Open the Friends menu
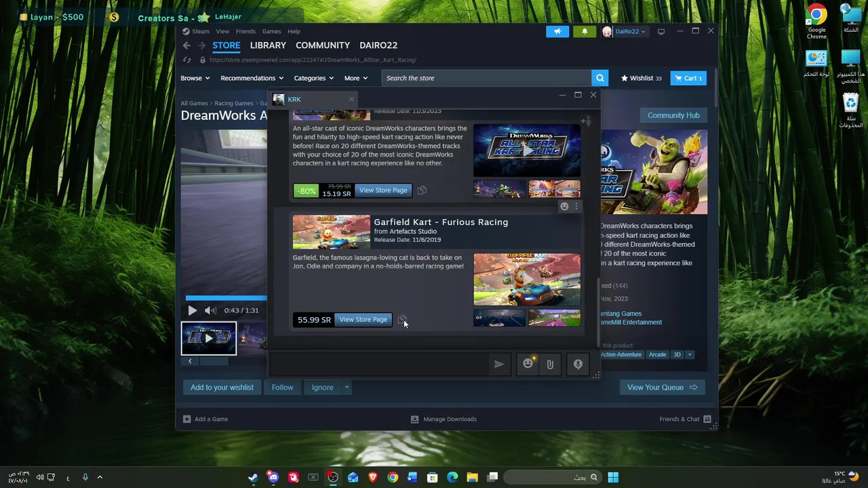The image size is (868, 488). tap(245, 31)
